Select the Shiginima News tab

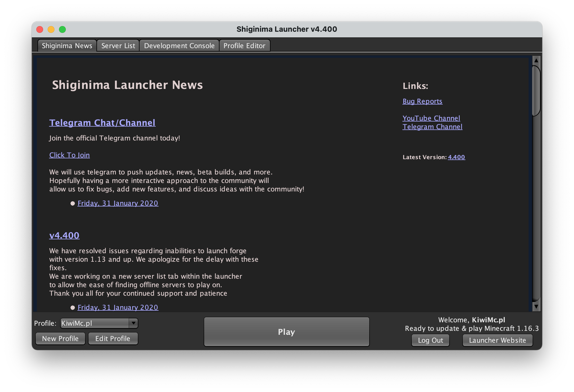coord(67,46)
